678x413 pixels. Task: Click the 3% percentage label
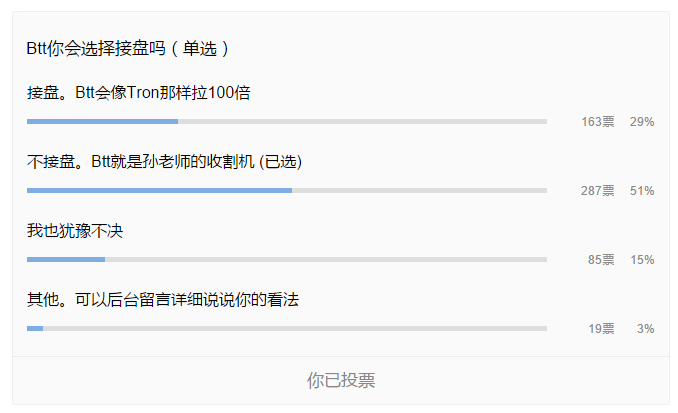[646, 329]
